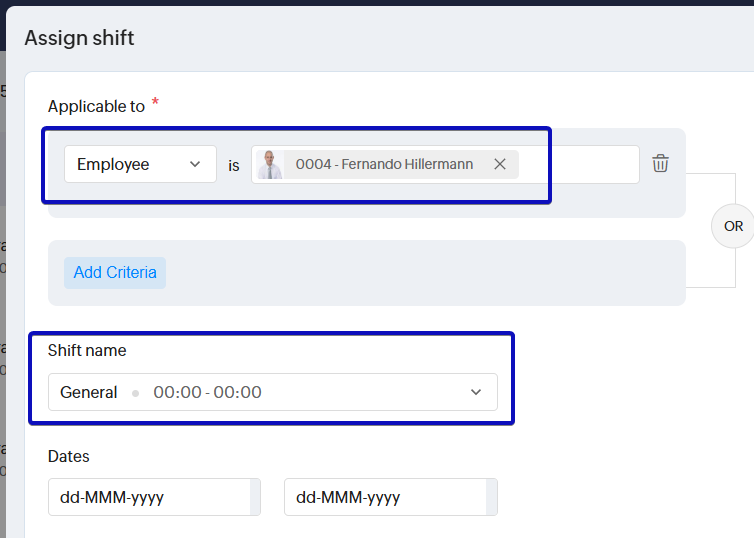754x538 pixels.
Task: Click the General shift name text
Action: tap(89, 392)
